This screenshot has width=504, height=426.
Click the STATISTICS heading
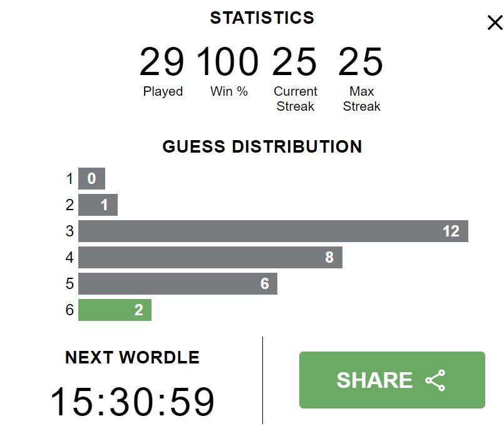click(x=262, y=18)
